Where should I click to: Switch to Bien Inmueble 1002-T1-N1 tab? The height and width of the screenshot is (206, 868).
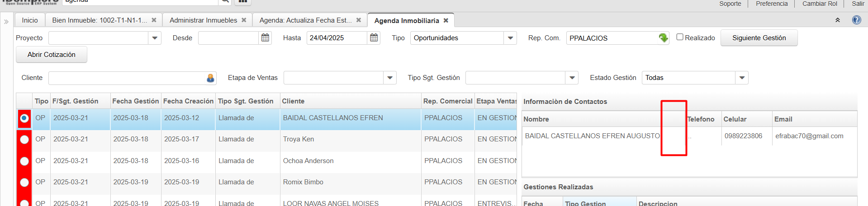coord(99,20)
